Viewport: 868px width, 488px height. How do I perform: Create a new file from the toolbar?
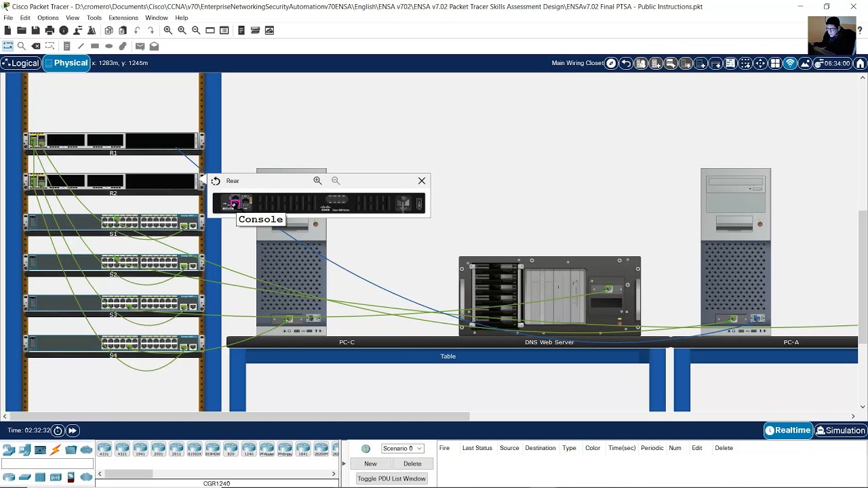7,30
